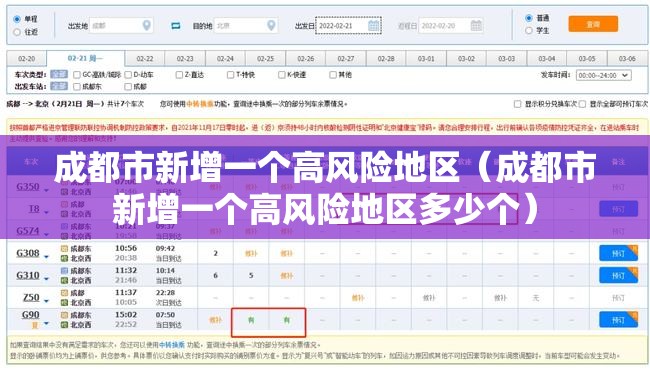Viewport: 650px width, 374px height.
Task: Switch to the 02-24 date tab
Action: pyautogui.click(x=225, y=58)
